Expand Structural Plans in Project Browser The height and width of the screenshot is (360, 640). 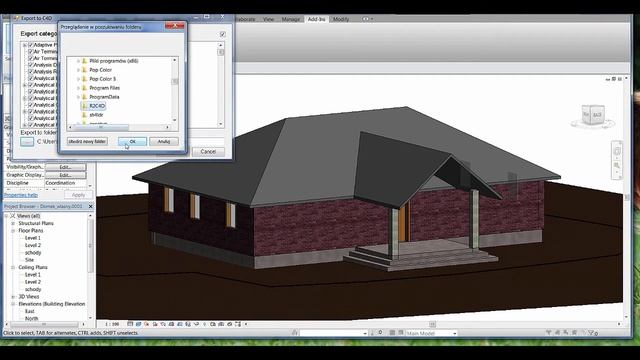click(x=13, y=223)
